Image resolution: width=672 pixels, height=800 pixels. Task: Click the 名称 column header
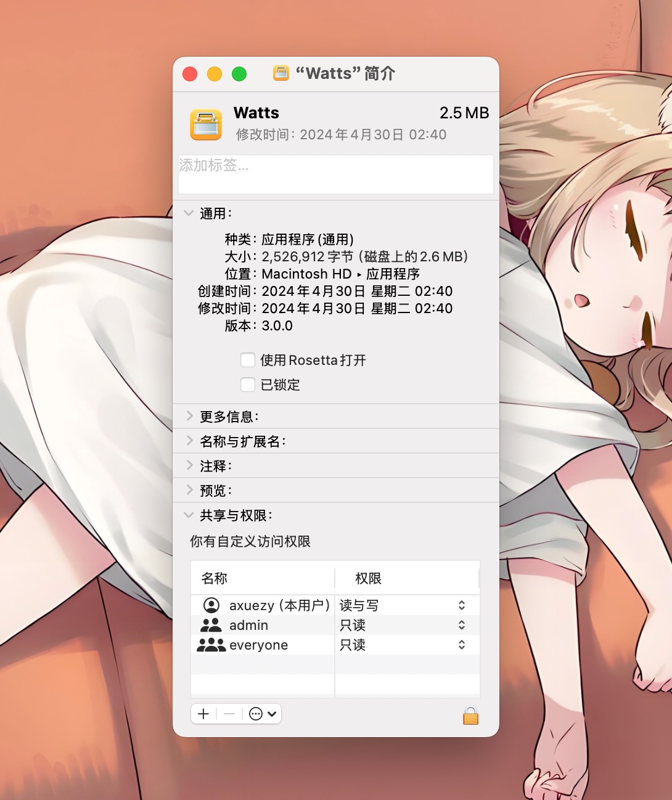pos(263,578)
